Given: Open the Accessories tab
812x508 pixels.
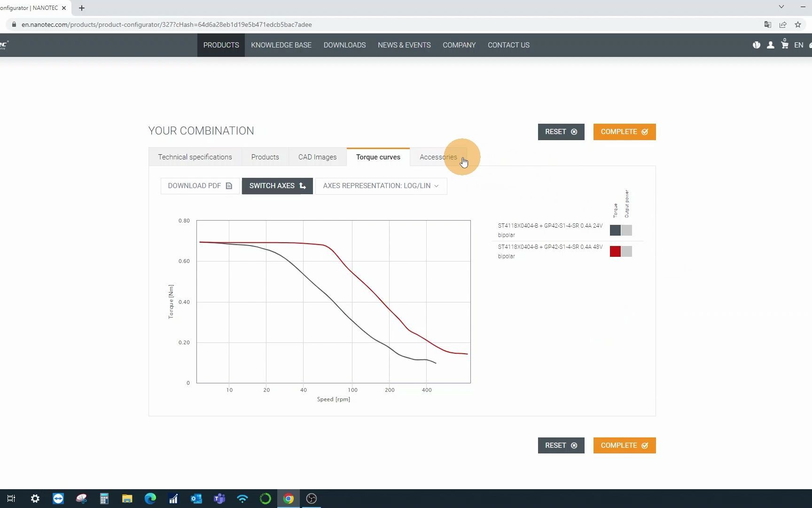Looking at the screenshot, I should coord(438,157).
